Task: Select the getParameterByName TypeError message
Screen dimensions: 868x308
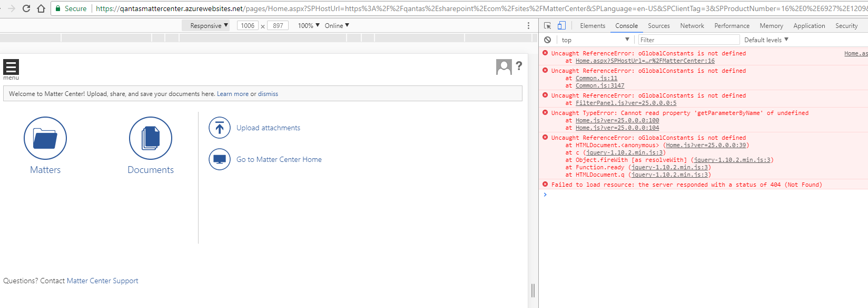Action: 679,113
